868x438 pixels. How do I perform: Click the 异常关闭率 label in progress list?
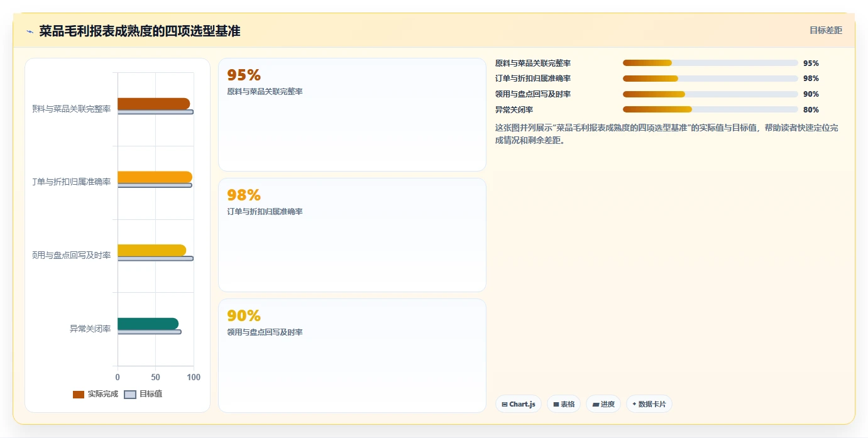[x=514, y=109]
